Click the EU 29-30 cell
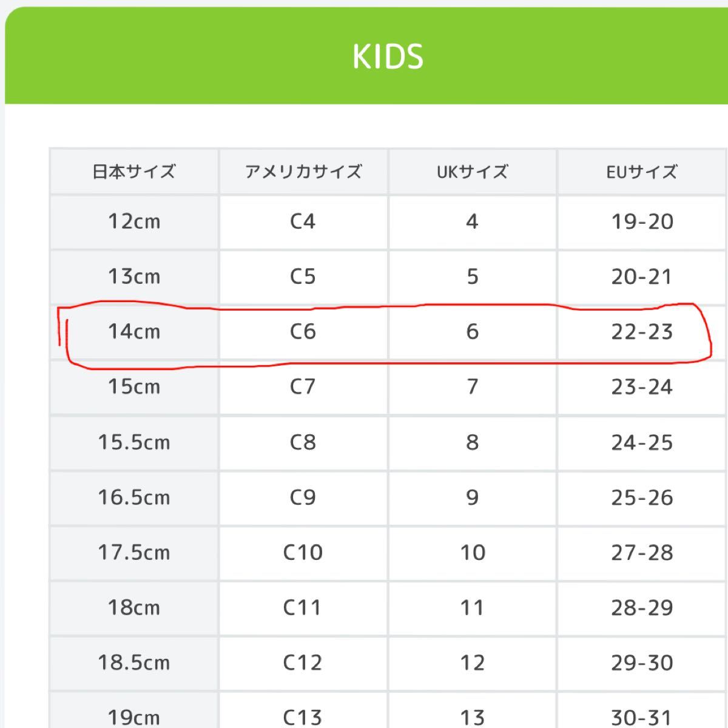728x728 pixels. click(x=642, y=663)
